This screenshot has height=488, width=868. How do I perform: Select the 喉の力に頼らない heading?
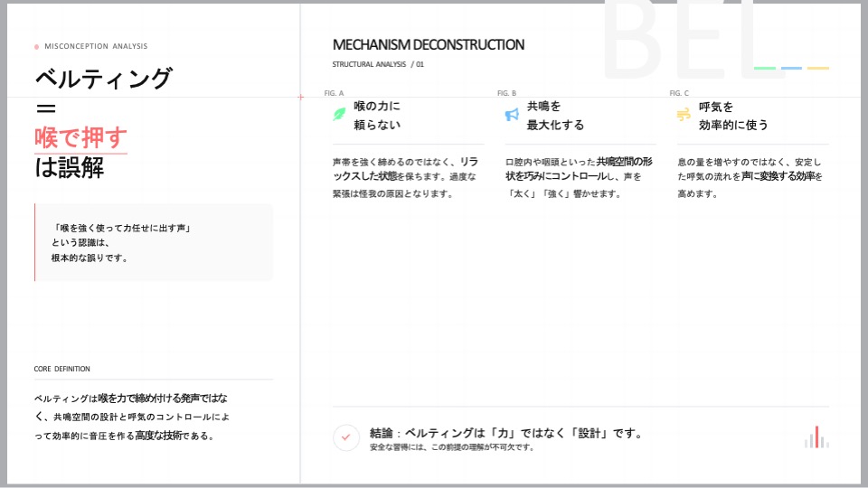pyautogui.click(x=377, y=116)
